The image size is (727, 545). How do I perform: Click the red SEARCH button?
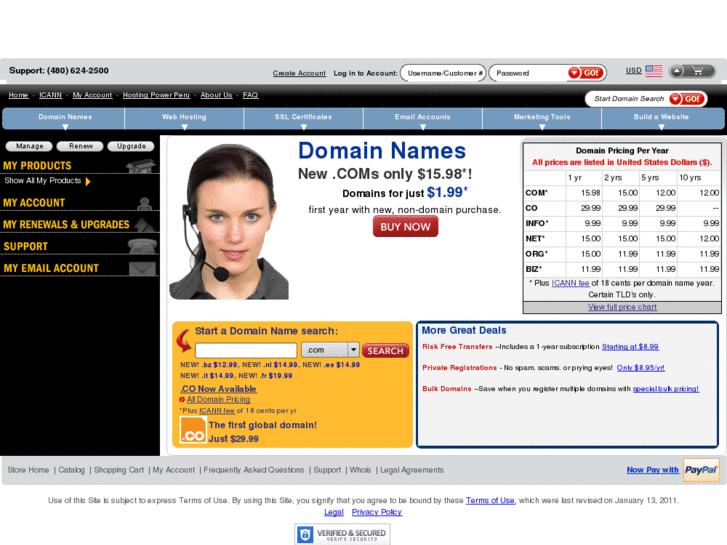pos(385,351)
